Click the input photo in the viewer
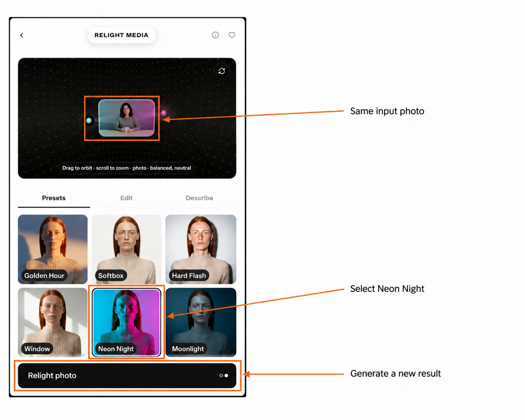Viewport: 525px width, 420px height. (x=127, y=118)
